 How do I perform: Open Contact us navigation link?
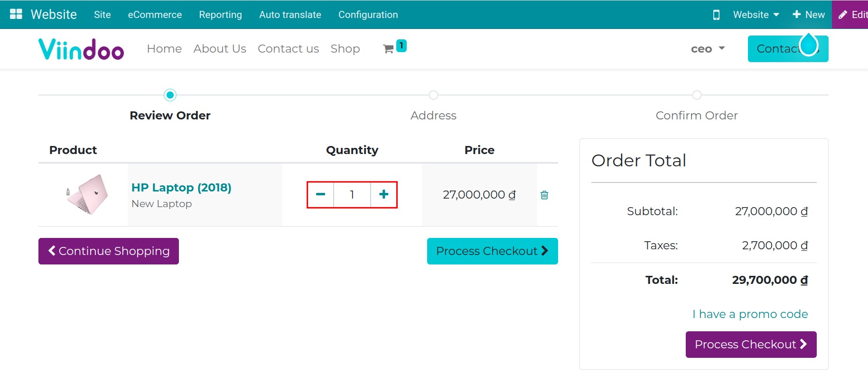[288, 49]
